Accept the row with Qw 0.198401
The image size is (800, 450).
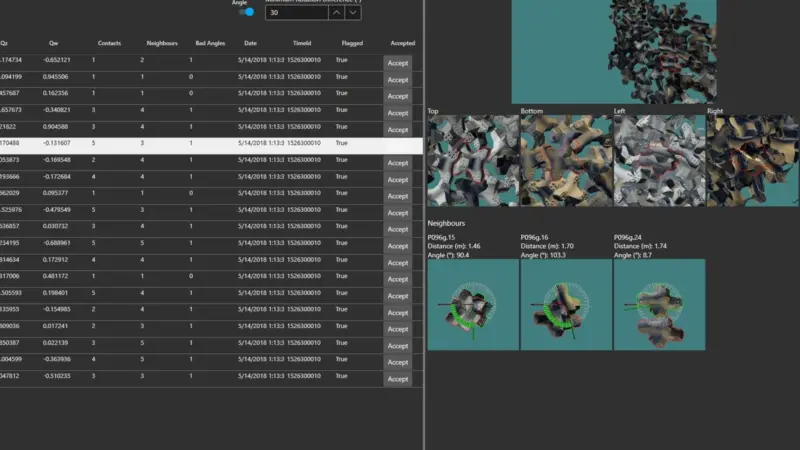pos(397,296)
